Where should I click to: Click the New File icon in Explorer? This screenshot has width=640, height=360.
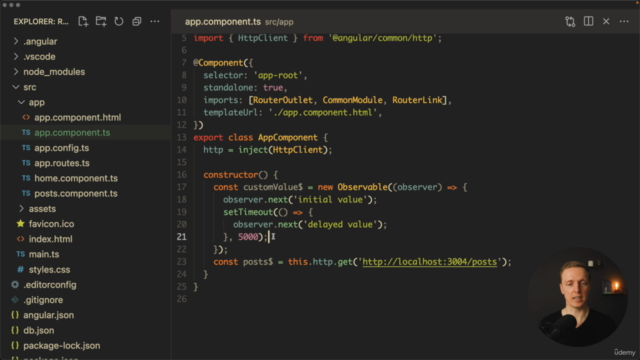[x=83, y=21]
